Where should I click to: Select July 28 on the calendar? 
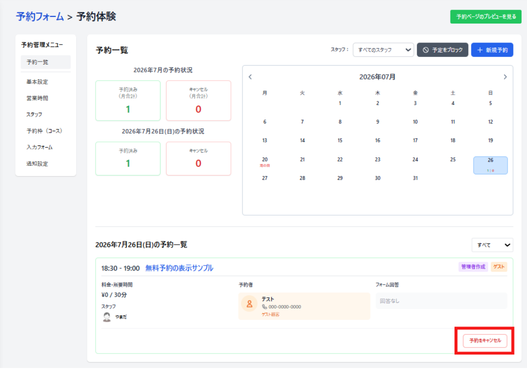pos(302,178)
